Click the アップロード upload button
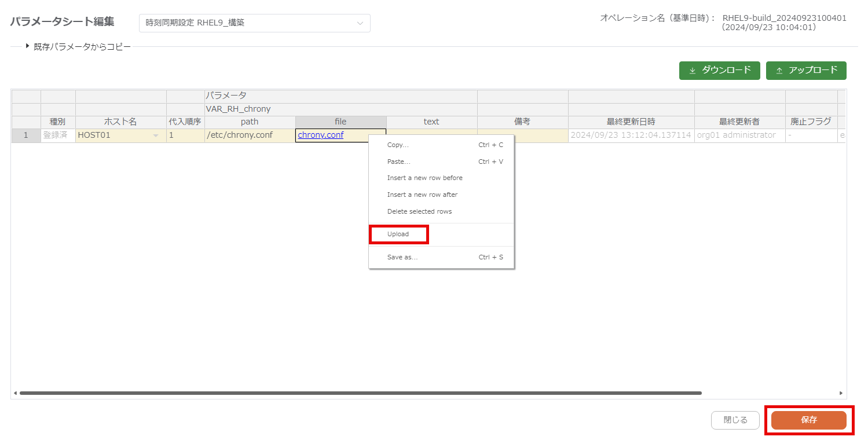Viewport: 868px width, 440px height. (x=805, y=70)
